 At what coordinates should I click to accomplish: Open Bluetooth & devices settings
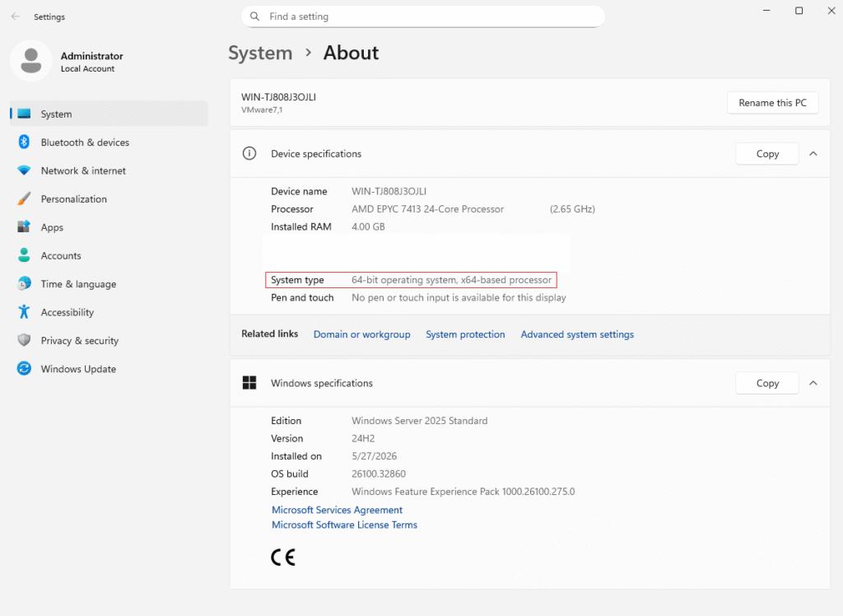[x=85, y=142]
